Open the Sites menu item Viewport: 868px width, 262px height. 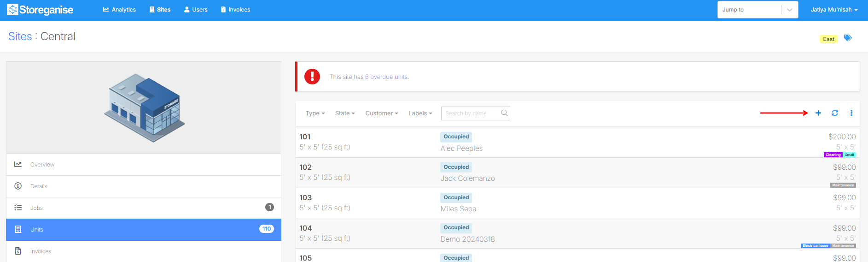pos(160,10)
